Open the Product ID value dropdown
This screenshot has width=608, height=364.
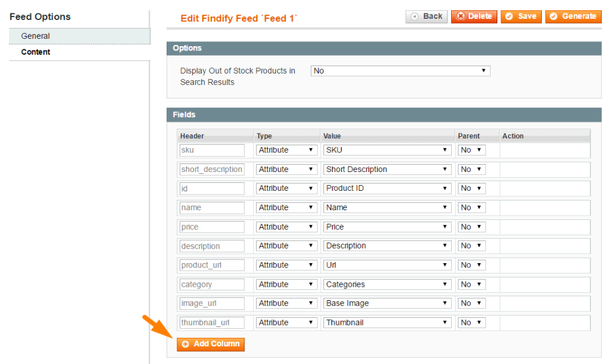click(387, 188)
